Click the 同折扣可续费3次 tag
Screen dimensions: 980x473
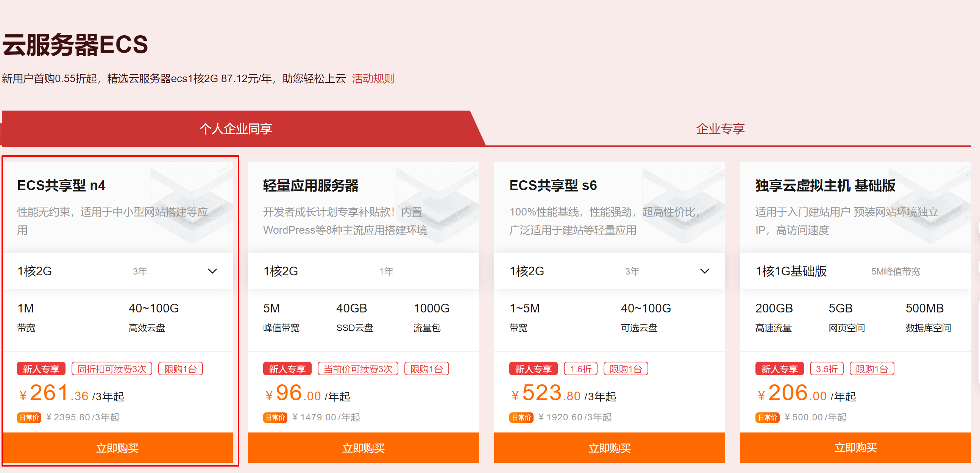tap(112, 369)
